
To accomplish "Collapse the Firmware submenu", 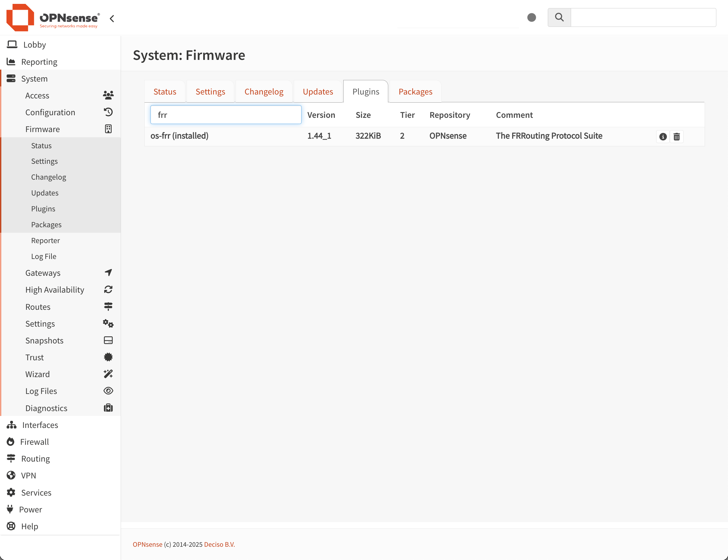I will point(43,129).
